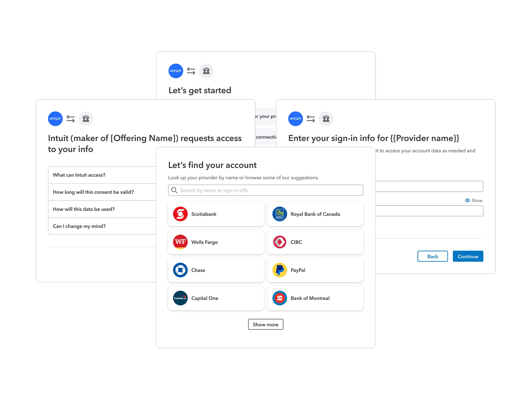The image size is (532, 399).
Task: Click the search magnifier icon in provider search
Action: (x=174, y=190)
